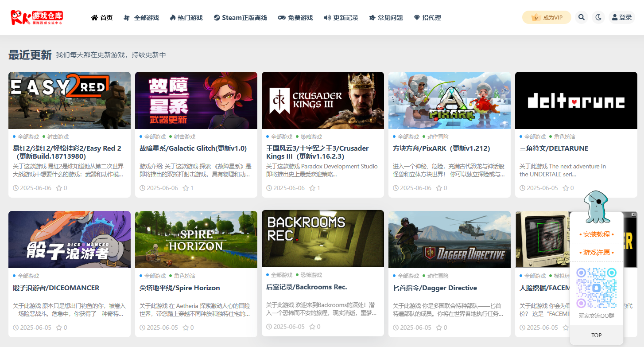Favorite star icon on Galactic Glitch card
The height and width of the screenshot is (347, 644).
tap(186, 188)
